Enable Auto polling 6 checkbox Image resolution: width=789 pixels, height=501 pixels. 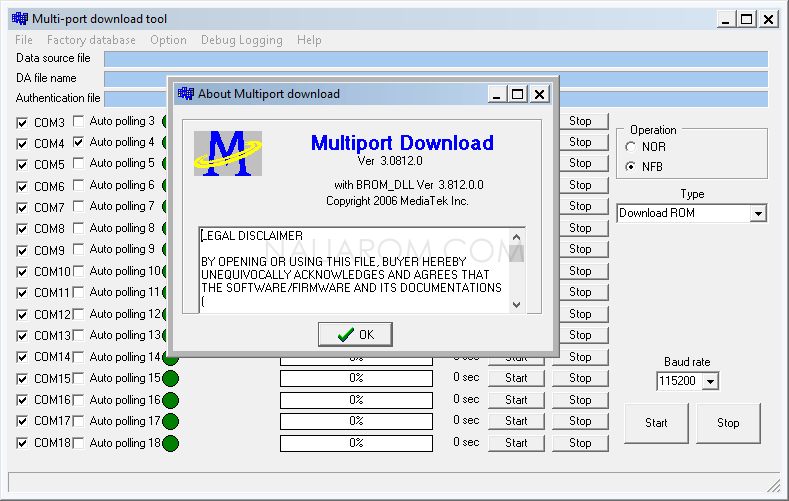coord(78,185)
